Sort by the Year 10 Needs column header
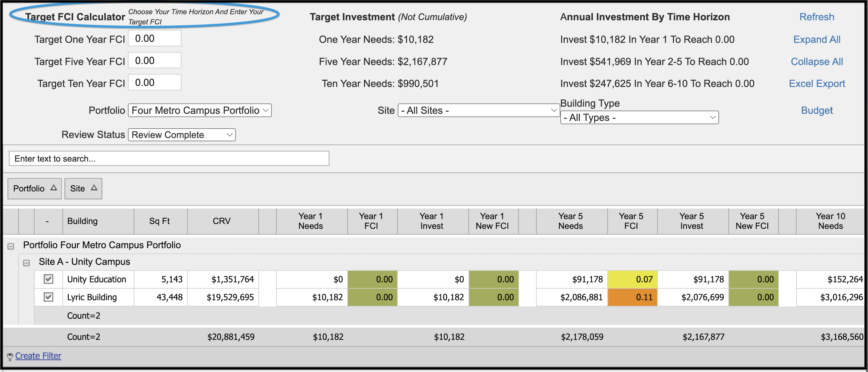 [831, 221]
